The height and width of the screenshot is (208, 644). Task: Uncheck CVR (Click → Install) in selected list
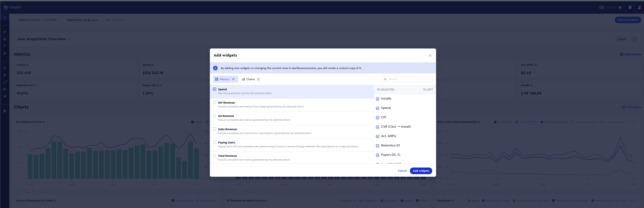click(x=378, y=127)
